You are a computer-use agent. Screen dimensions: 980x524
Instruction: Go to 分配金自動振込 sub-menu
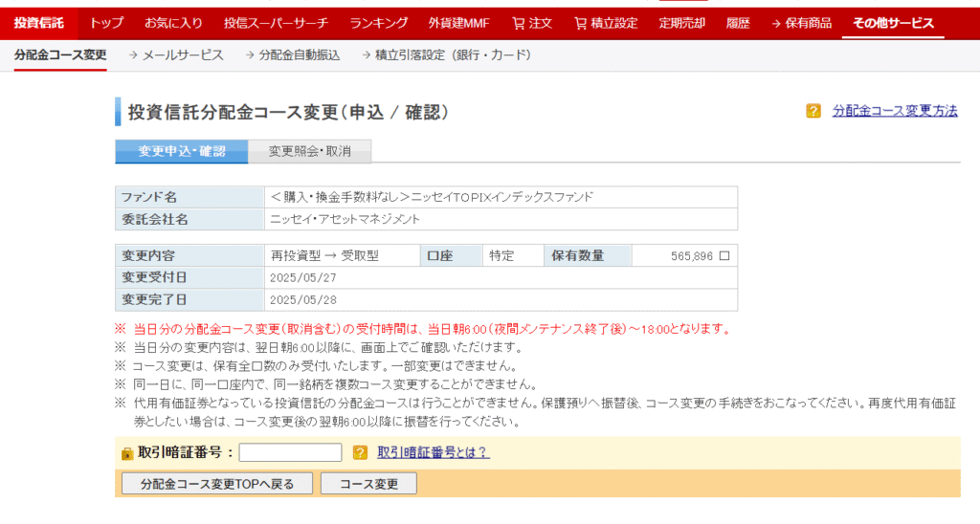(x=293, y=55)
